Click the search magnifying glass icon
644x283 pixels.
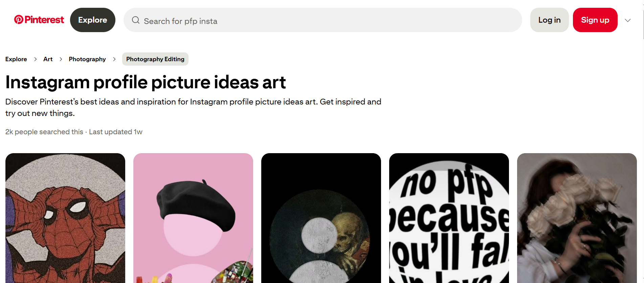point(135,20)
